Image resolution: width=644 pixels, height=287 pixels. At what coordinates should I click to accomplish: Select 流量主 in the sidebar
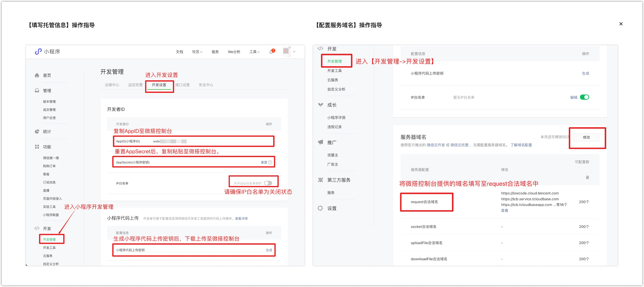(333, 155)
